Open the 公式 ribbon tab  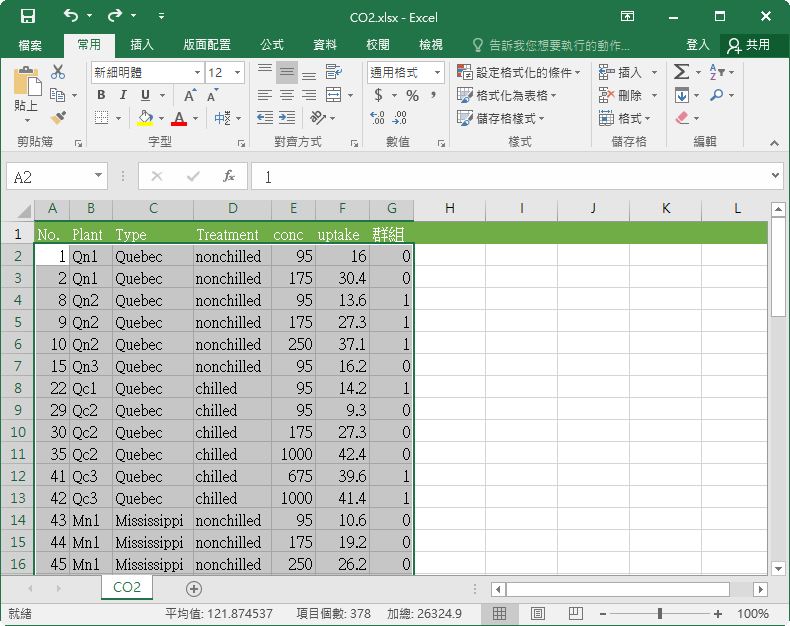[x=272, y=45]
